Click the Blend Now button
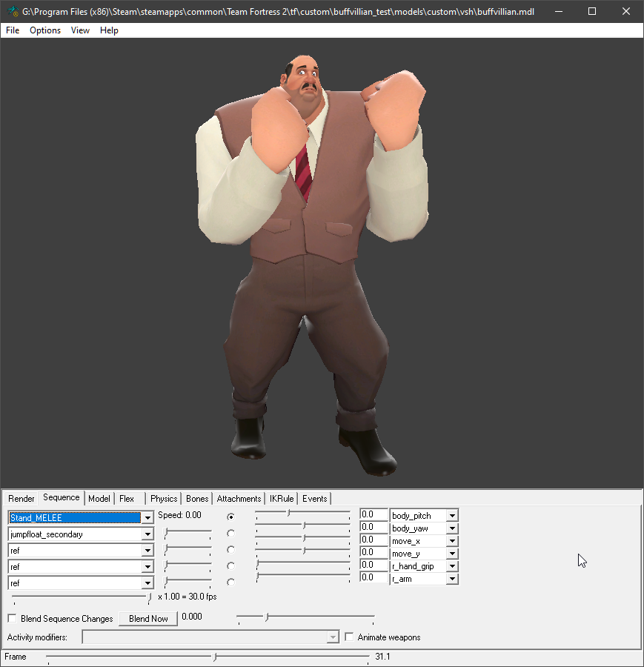The width and height of the screenshot is (644, 667). pos(148,619)
